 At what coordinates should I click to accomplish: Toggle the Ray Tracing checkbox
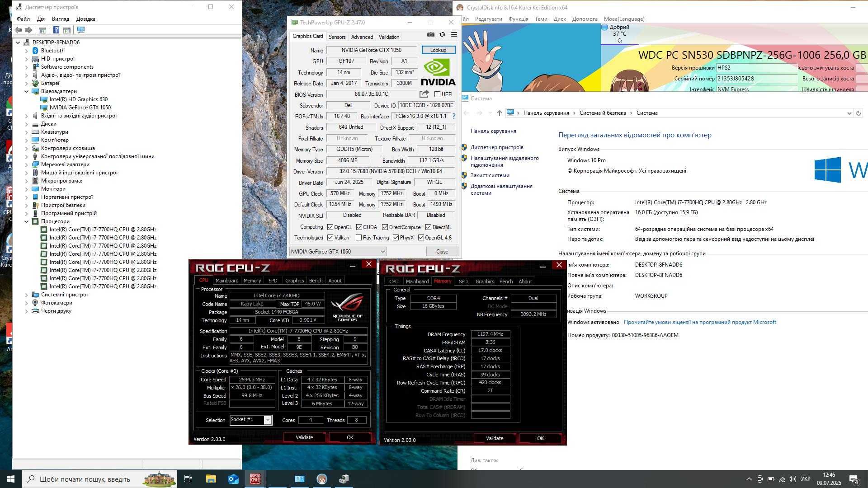tap(359, 238)
